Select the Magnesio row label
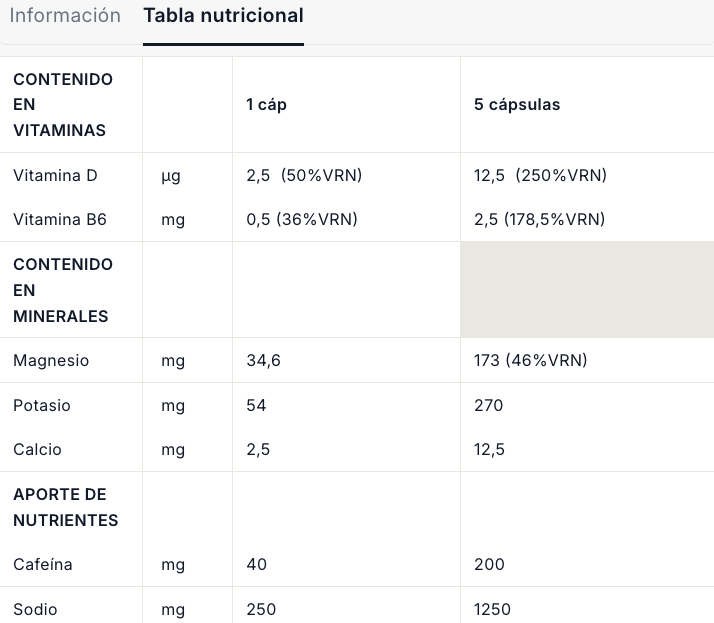 pyautogui.click(x=51, y=361)
